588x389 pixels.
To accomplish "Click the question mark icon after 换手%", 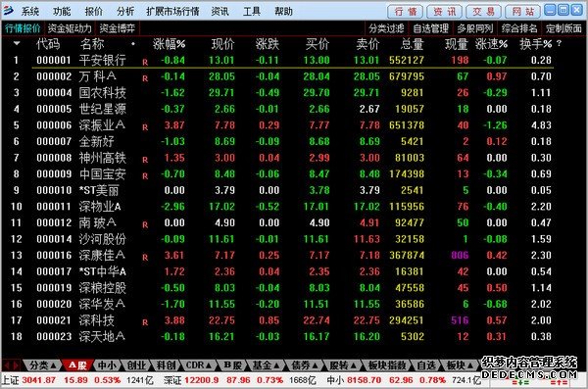I will [x=560, y=44].
